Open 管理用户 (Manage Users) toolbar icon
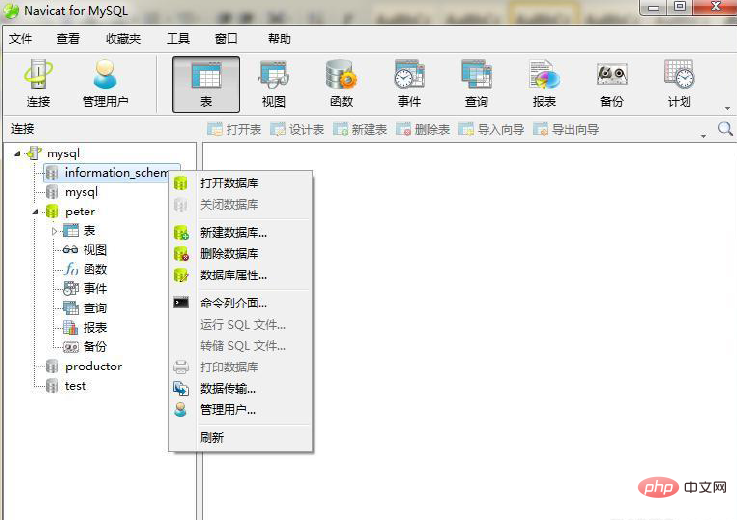The image size is (737, 520). pyautogui.click(x=105, y=84)
